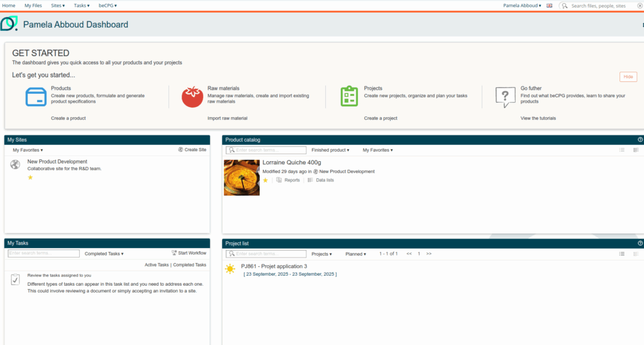Switch the Product catalog to detailed view
This screenshot has height=345, width=644.
coord(636,150)
